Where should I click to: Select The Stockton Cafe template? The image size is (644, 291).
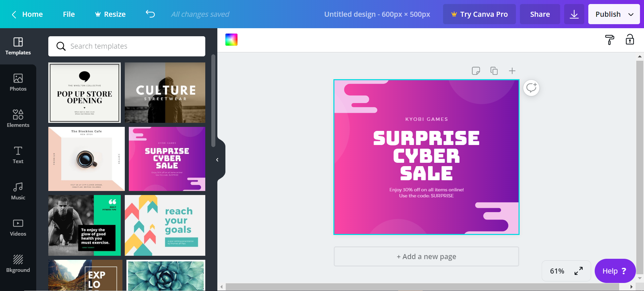pyautogui.click(x=87, y=159)
